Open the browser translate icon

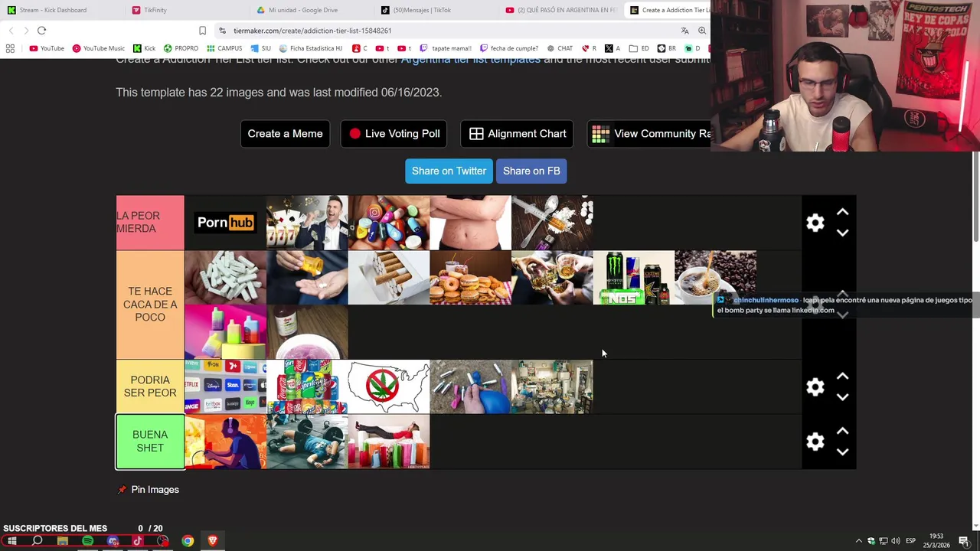pyautogui.click(x=684, y=31)
